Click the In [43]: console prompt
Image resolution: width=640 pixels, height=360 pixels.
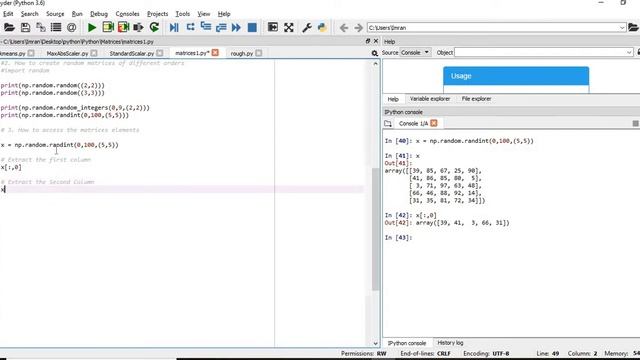click(x=398, y=238)
